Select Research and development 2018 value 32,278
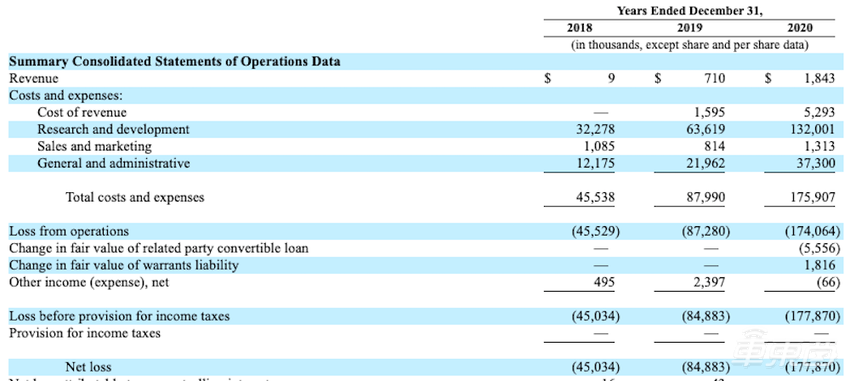Screen dimensions: 850x381 click(595, 130)
